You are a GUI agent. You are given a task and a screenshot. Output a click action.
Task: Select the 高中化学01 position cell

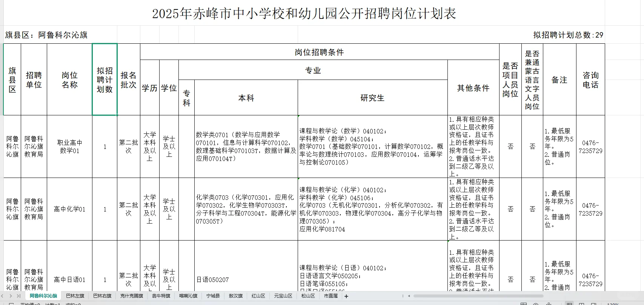(70, 209)
